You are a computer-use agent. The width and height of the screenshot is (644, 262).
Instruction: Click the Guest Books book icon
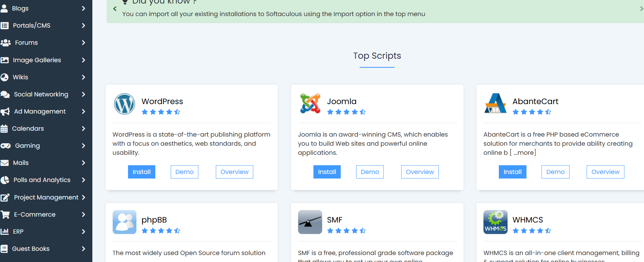click(x=4, y=249)
